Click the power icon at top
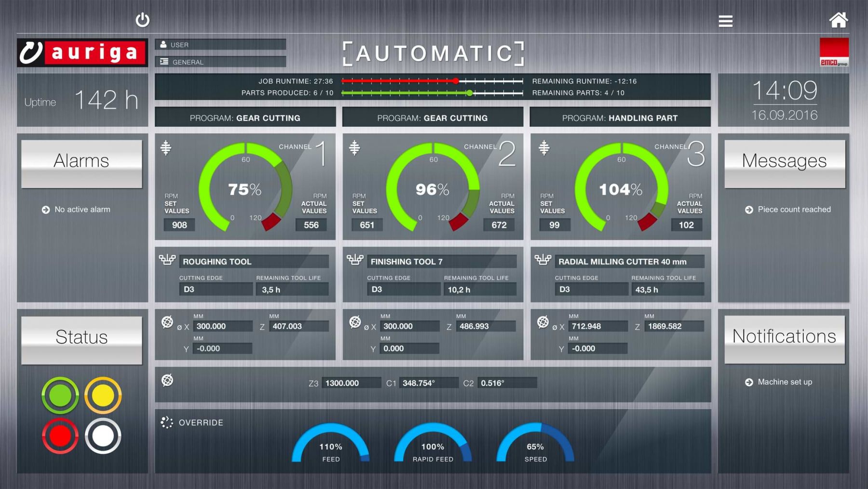Screen dimensions: 868x489 (143, 20)
